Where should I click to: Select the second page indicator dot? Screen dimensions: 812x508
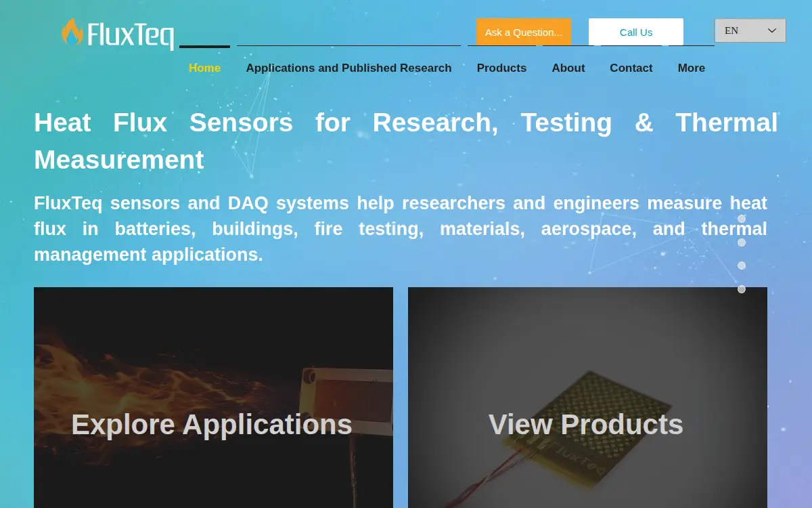742,242
